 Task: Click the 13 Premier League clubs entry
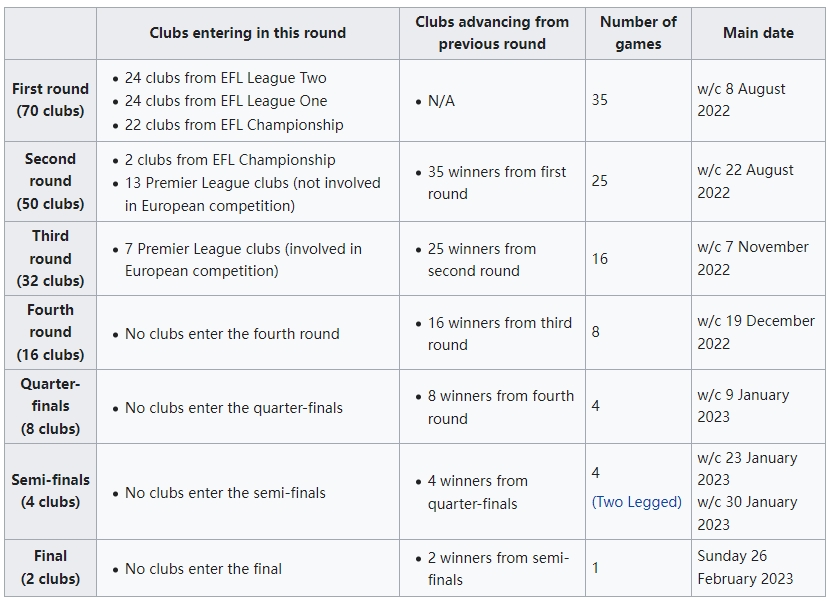coord(252,194)
